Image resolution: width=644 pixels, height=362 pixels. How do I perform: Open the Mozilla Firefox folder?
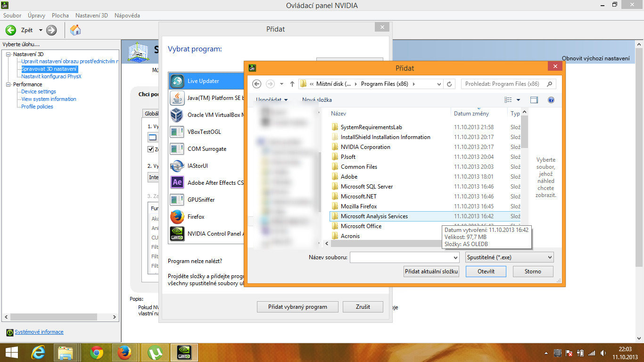pos(359,206)
